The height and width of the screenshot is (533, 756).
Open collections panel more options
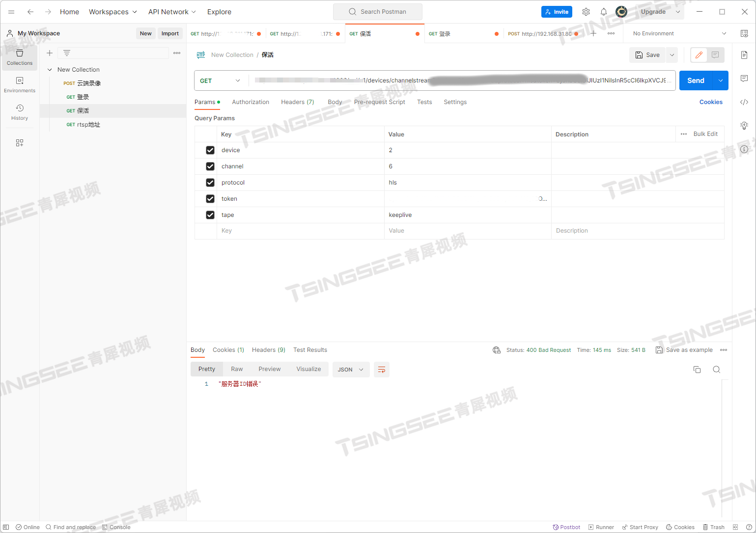click(177, 53)
